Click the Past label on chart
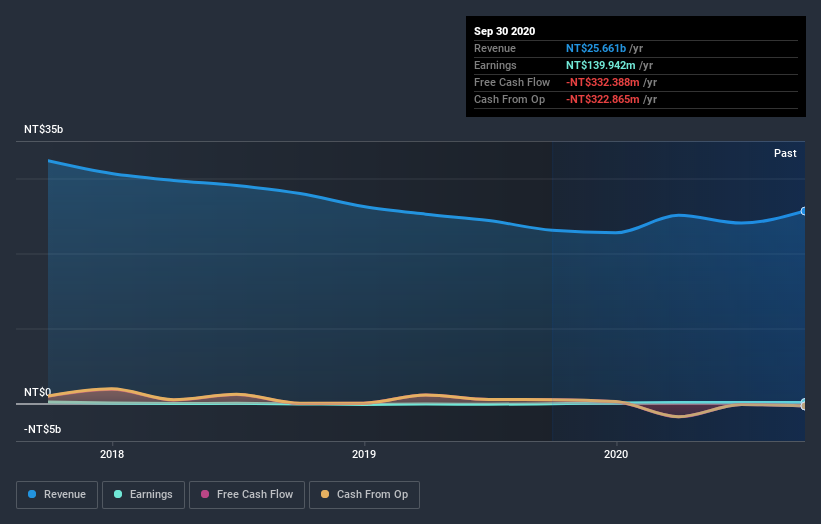Image resolution: width=821 pixels, height=524 pixels. click(785, 153)
